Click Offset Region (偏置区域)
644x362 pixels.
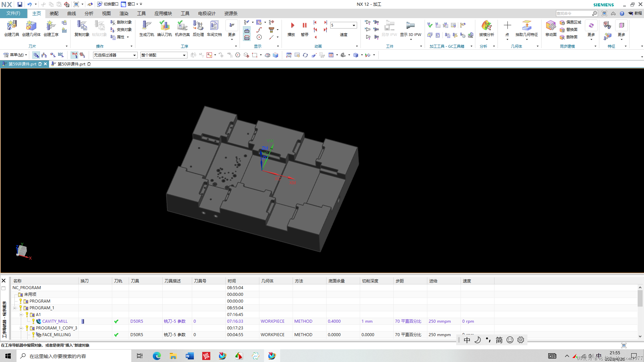[570, 22]
